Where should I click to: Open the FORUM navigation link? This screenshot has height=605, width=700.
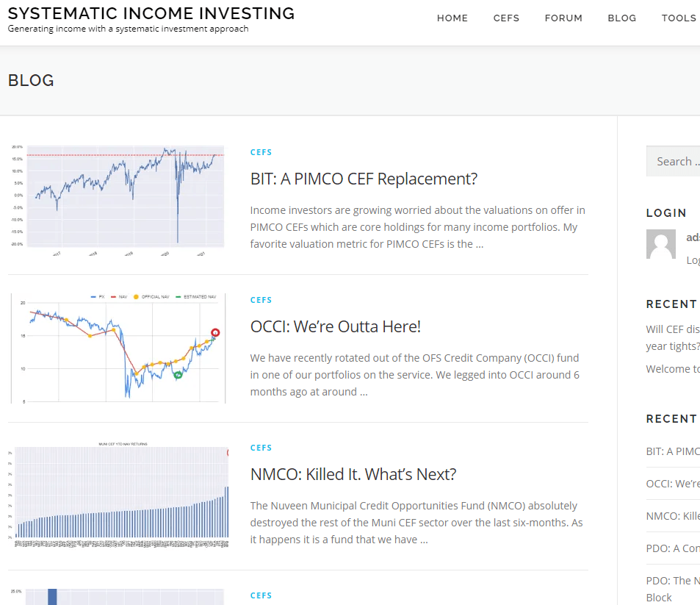pos(563,18)
